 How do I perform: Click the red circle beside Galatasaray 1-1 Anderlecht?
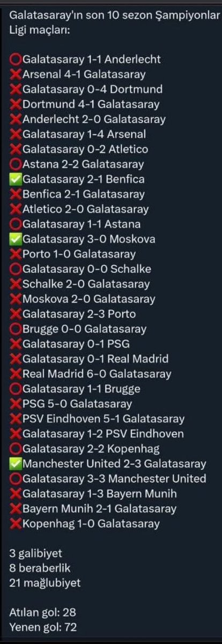click(16, 60)
